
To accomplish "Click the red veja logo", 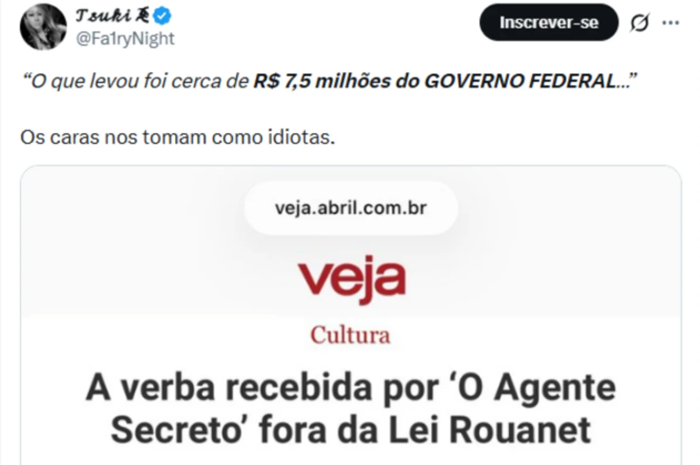I will (352, 279).
